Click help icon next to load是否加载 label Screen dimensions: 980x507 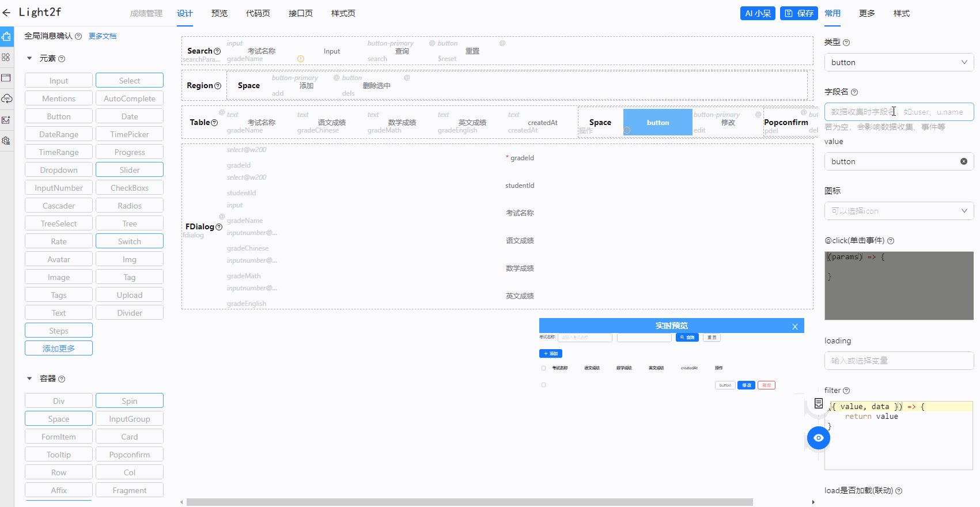pos(899,491)
